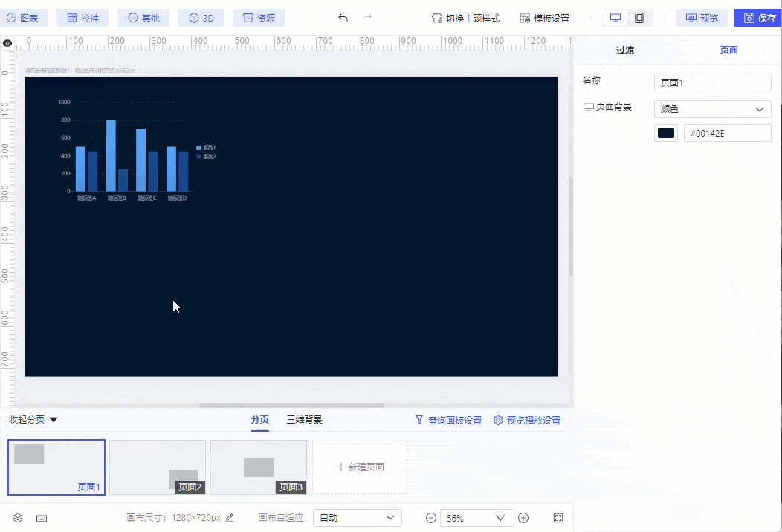The image size is (782, 532).
Task: Expand the 画布自适应 auto-fit dropdown
Action: coord(357,517)
